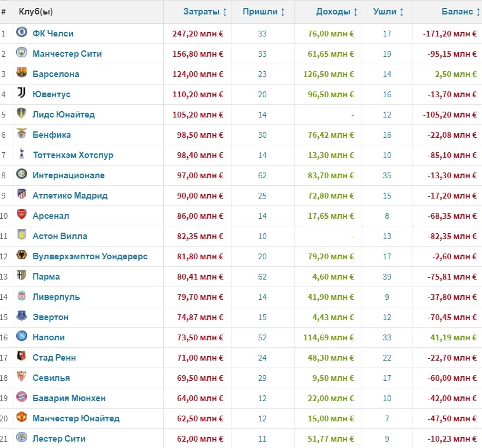Sort table by Доходы column

click(336, 12)
